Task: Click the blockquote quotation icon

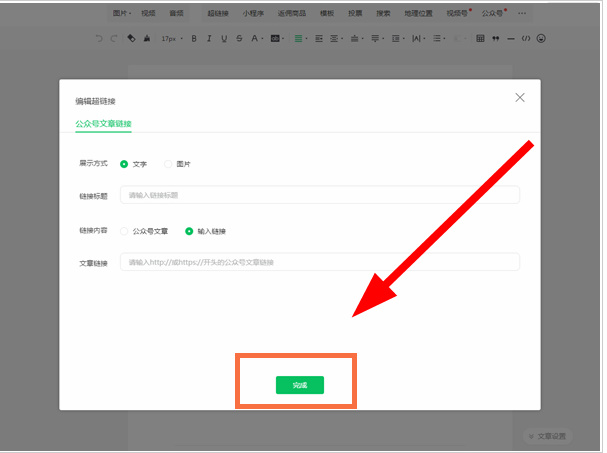Action: [496, 38]
